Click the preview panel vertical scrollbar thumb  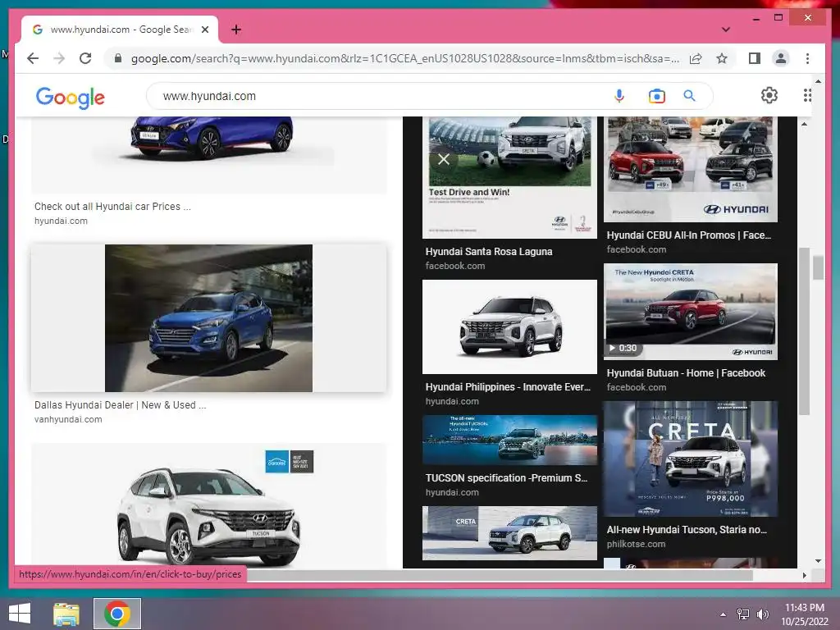click(x=804, y=331)
